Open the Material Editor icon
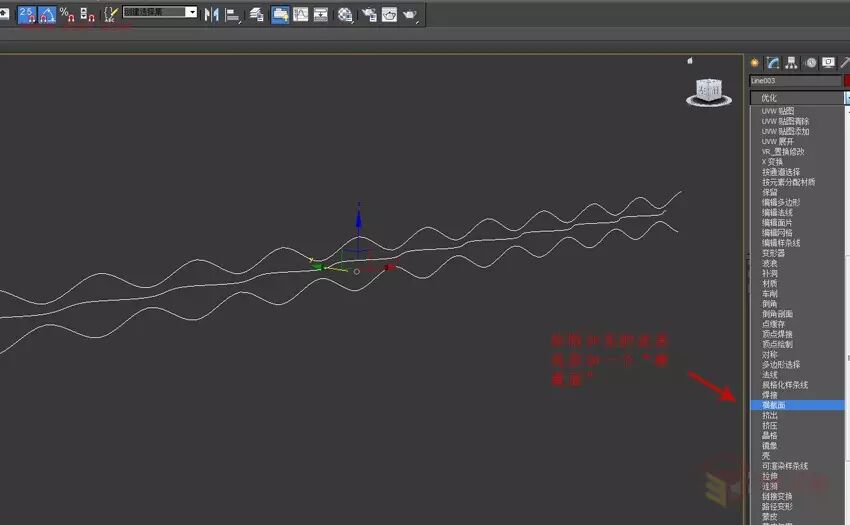850x525 pixels. (x=345, y=14)
